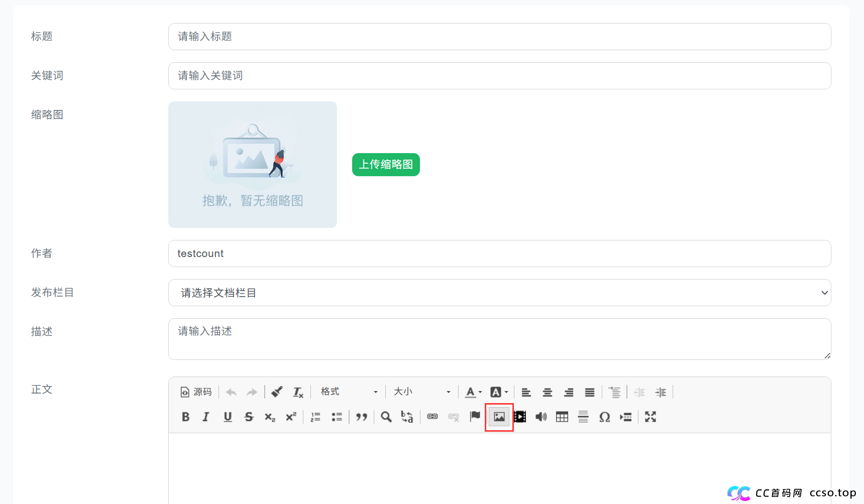The width and height of the screenshot is (864, 504).
Task: Click the 上传缩略图 upload button
Action: point(386,165)
